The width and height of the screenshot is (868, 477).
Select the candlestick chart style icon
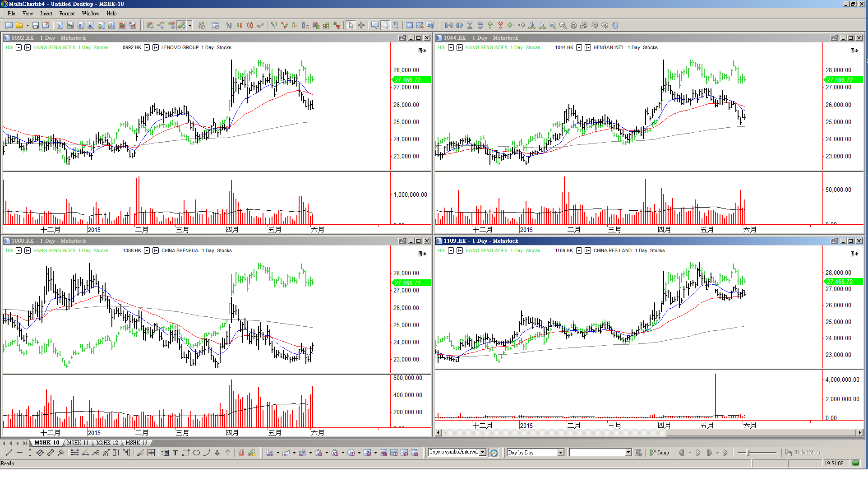coord(240,26)
